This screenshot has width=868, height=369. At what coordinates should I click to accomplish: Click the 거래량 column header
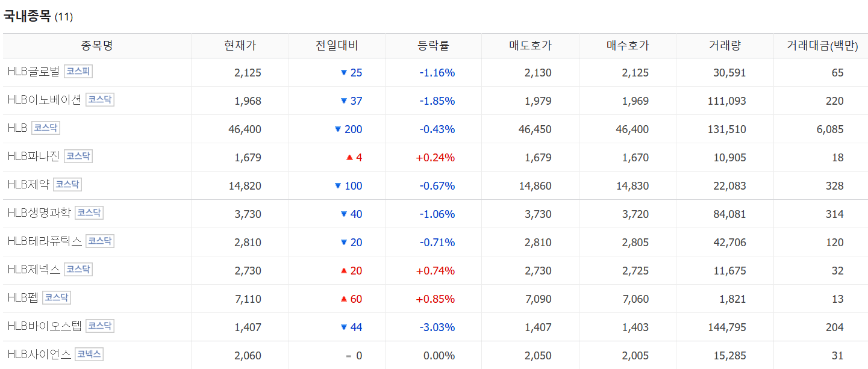point(725,46)
